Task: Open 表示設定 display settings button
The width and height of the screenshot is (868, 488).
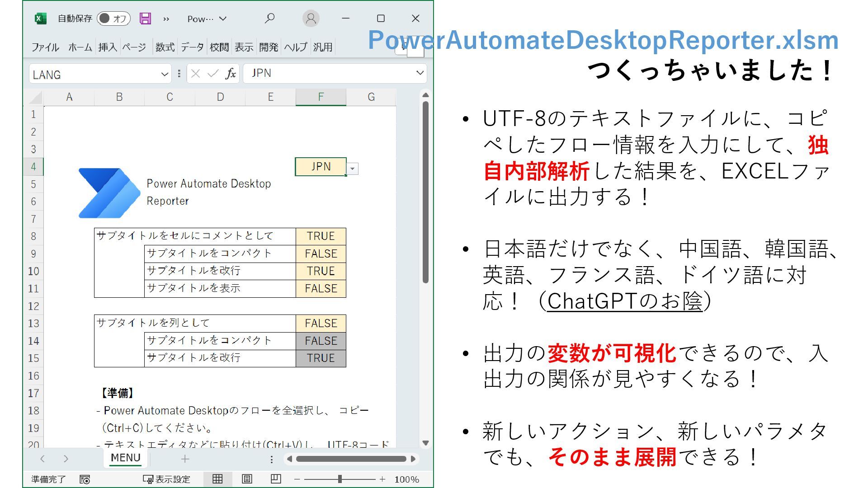Action: [167, 479]
